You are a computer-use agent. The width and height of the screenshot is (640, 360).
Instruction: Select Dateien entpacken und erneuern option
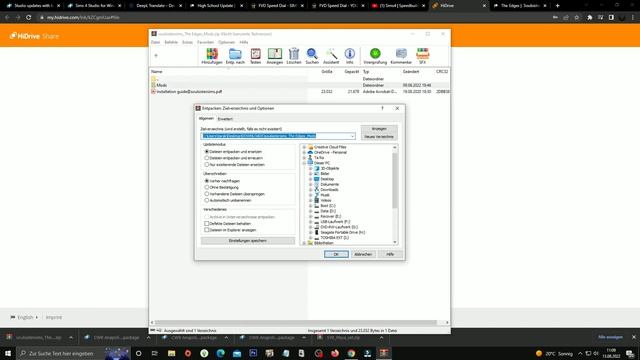coord(207,158)
